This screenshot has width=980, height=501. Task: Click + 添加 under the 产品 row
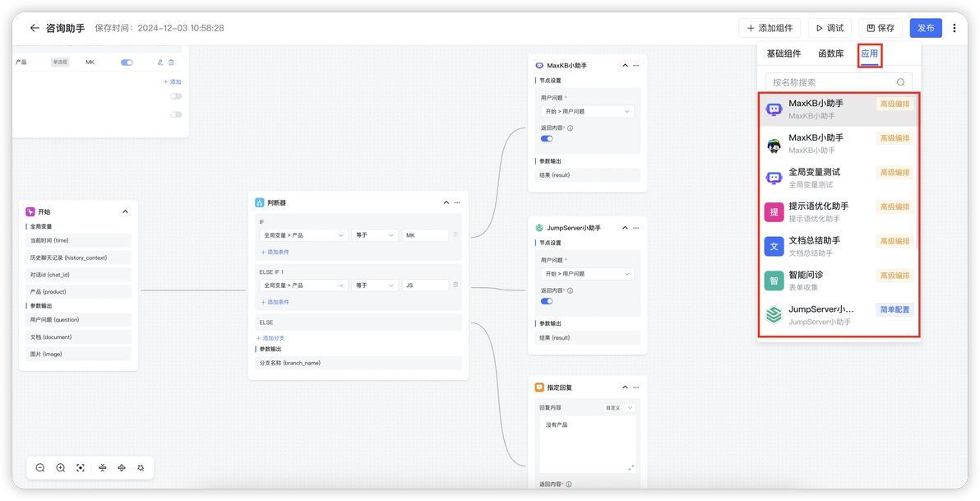point(172,82)
